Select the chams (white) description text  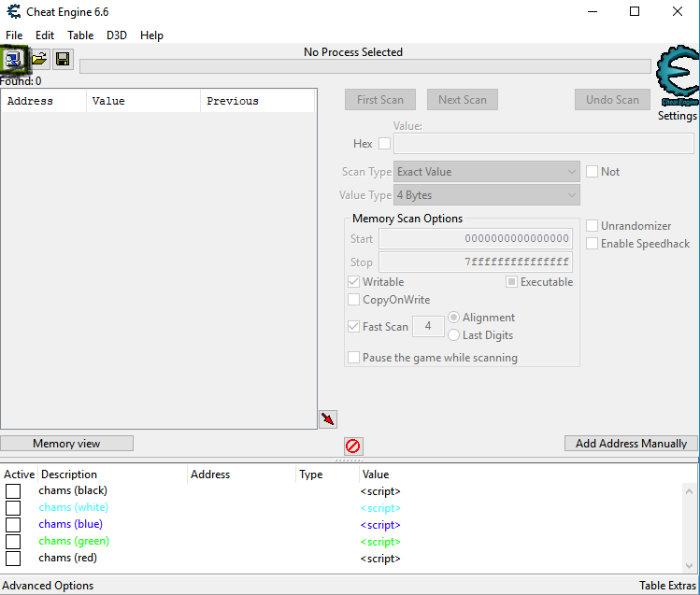(73, 507)
